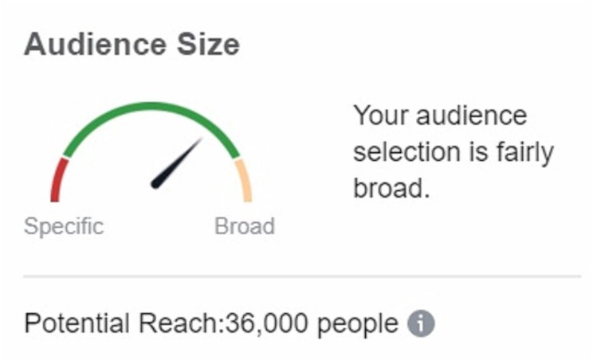This screenshot has height=364, width=593.
Task: Click the pointed tip of the gauge needle
Action: (x=199, y=142)
